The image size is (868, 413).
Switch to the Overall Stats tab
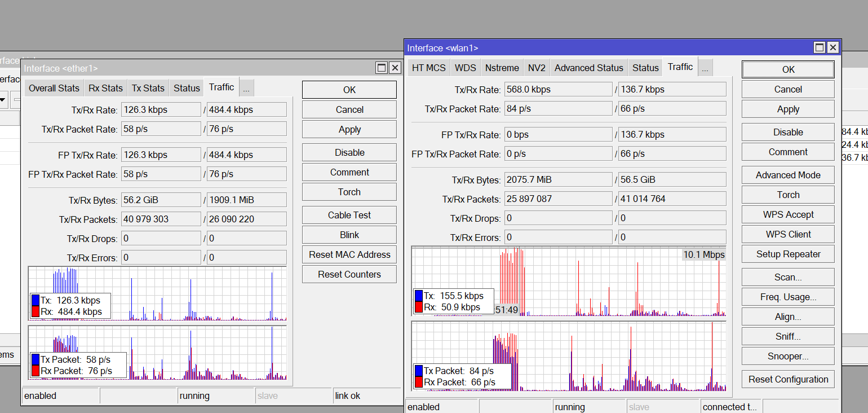54,88
